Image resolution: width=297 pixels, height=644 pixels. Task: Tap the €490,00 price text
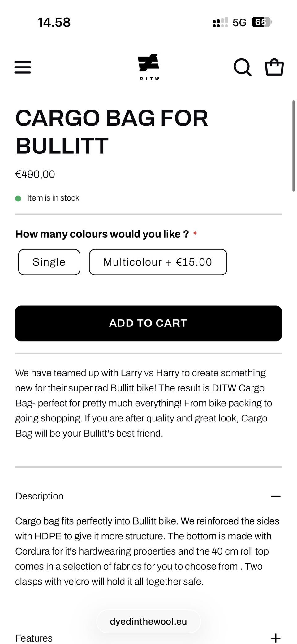[35, 174]
